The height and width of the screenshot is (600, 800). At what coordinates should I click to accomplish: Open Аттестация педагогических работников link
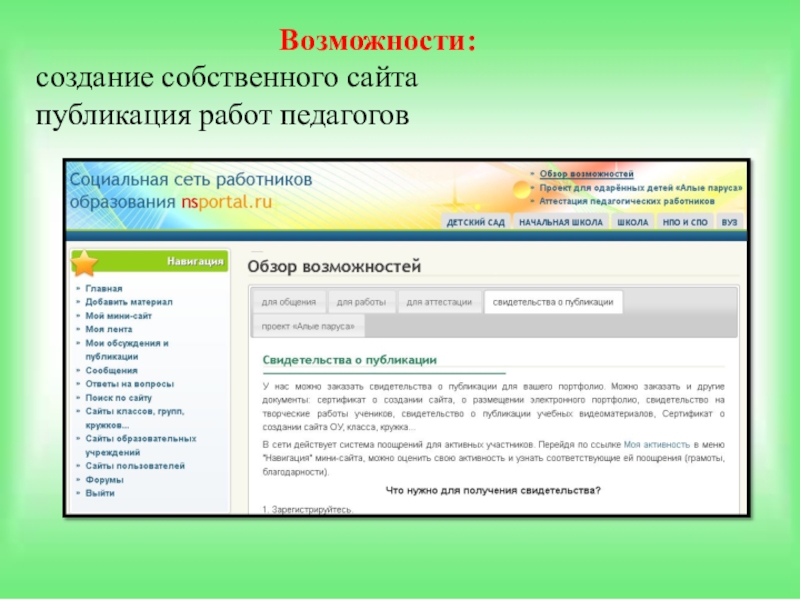pyautogui.click(x=627, y=201)
